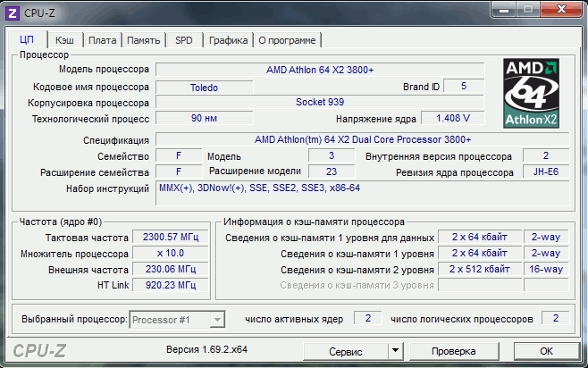This screenshot has height=368, width=588.
Task: Select the SPD tab
Action: tap(184, 40)
